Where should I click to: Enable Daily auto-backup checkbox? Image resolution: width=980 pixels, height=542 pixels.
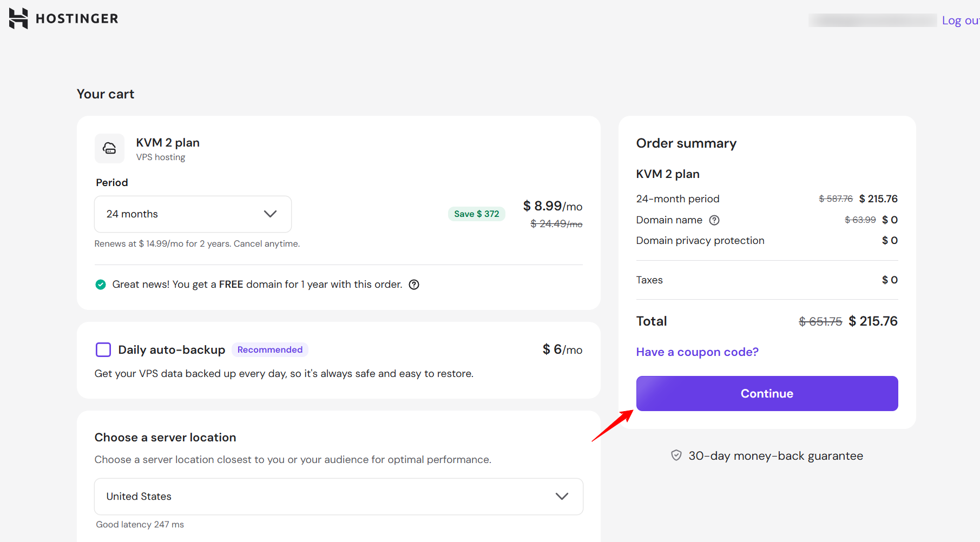(103, 349)
